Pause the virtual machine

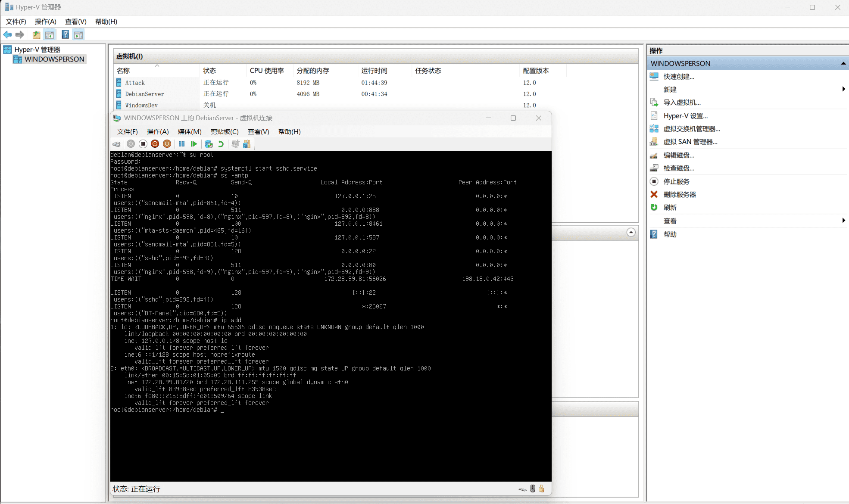(x=182, y=144)
